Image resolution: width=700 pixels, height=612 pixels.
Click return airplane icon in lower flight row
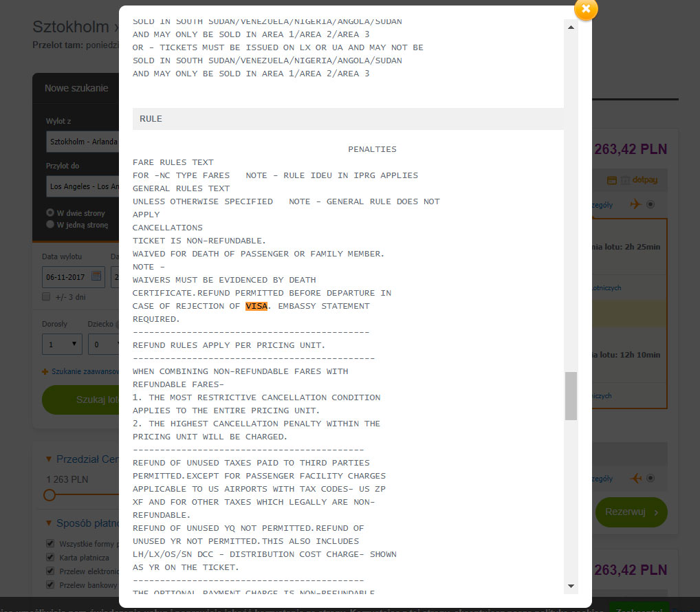[x=636, y=479]
